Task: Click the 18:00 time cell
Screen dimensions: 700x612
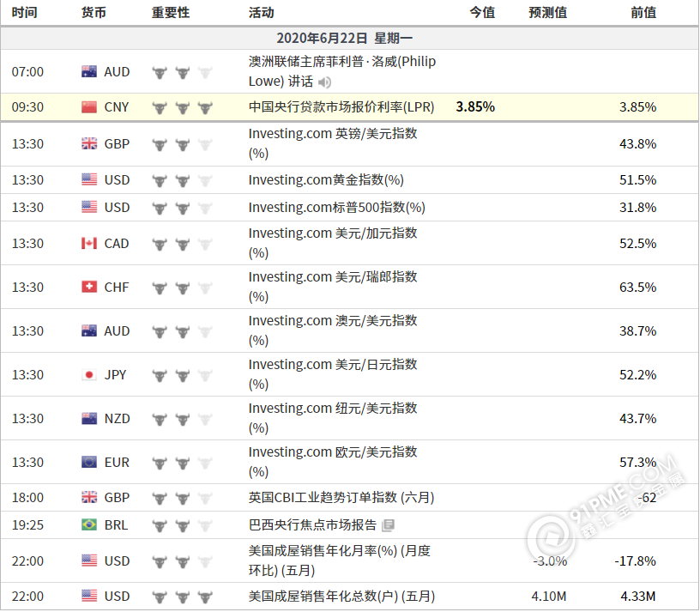Action: 27,497
